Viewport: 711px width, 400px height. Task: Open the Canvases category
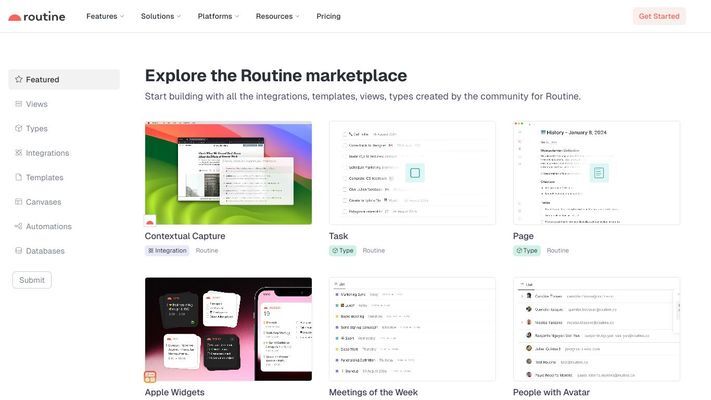tap(64, 202)
